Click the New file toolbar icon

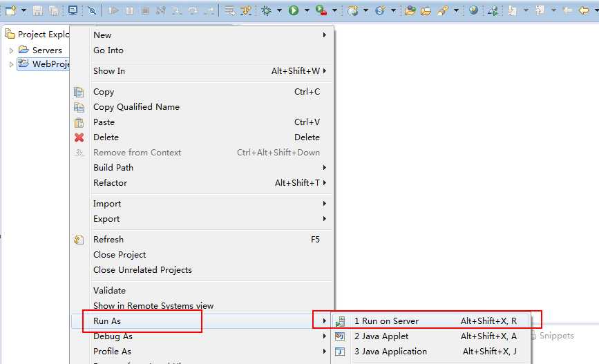(11, 10)
